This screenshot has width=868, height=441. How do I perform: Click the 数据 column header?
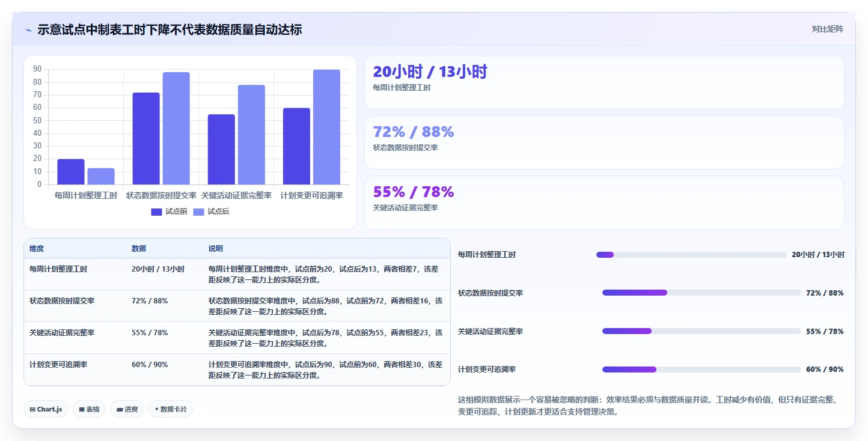pos(139,249)
